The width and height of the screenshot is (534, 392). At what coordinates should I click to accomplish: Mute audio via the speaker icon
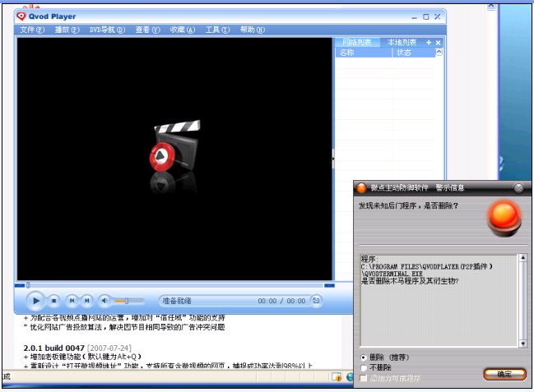coord(104,301)
